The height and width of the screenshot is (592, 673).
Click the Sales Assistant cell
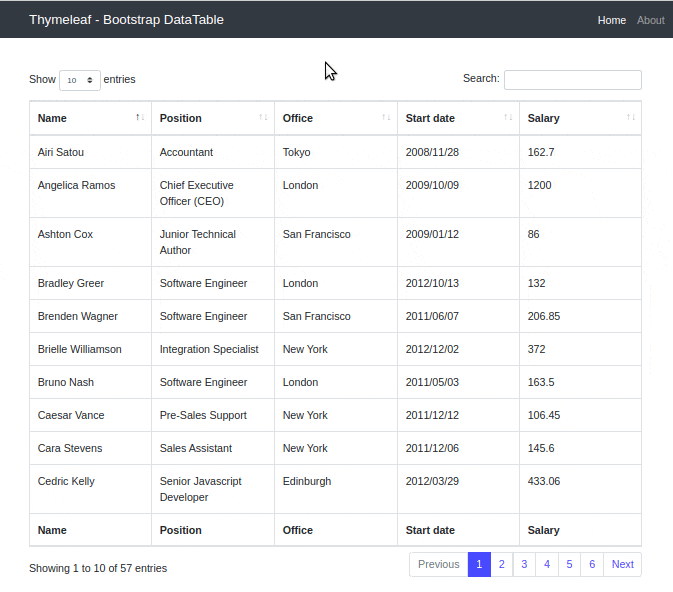click(213, 448)
